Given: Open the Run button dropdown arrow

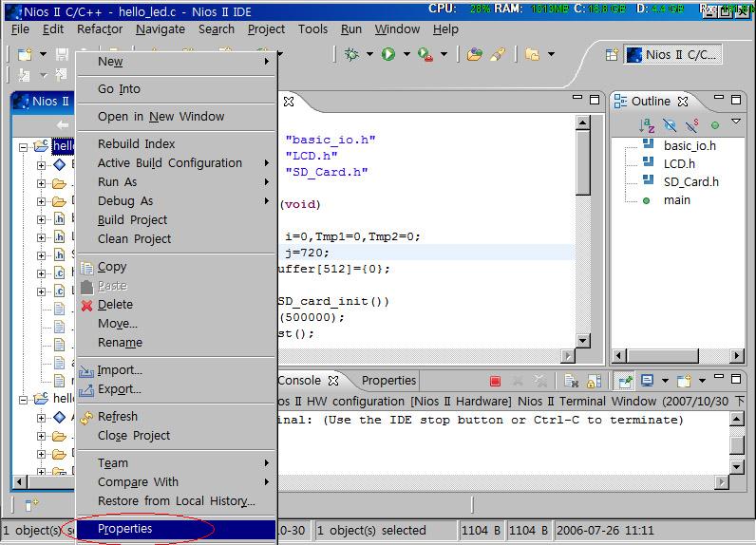Looking at the screenshot, I should 406,54.
